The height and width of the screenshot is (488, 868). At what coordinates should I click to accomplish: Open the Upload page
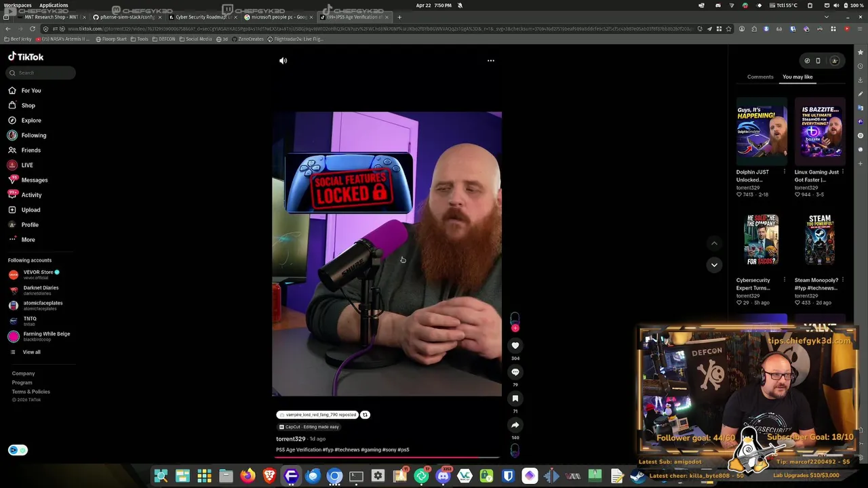pyautogui.click(x=24, y=209)
